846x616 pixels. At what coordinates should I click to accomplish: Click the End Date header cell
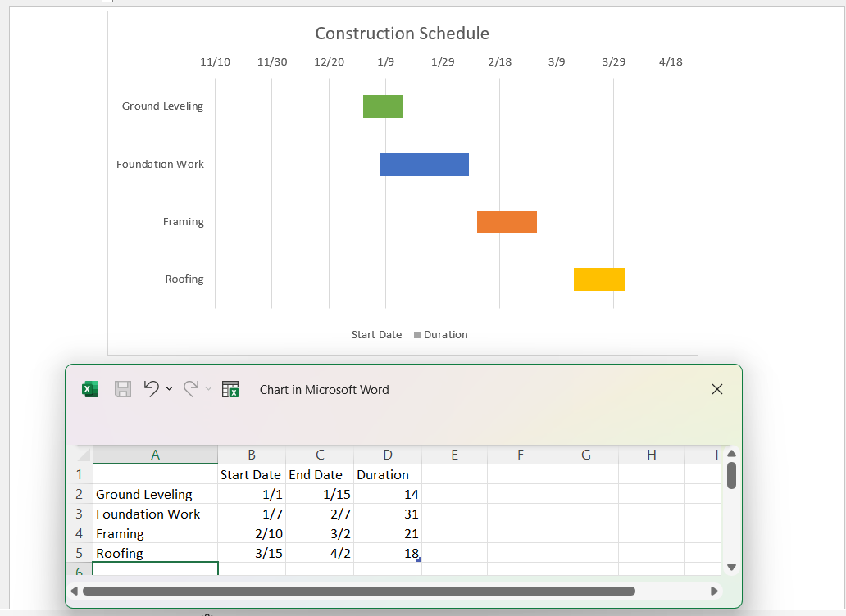click(320, 474)
